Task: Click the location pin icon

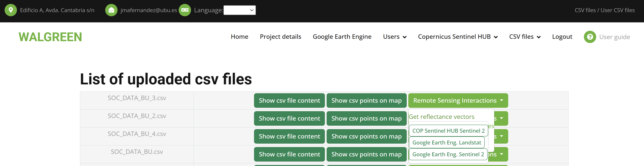Action: coord(11,10)
